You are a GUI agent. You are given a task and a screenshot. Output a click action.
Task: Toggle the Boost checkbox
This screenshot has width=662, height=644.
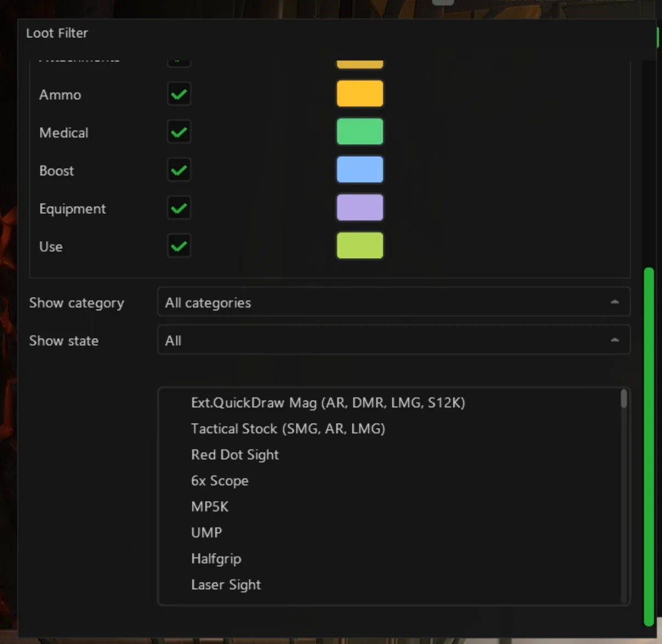(x=179, y=170)
